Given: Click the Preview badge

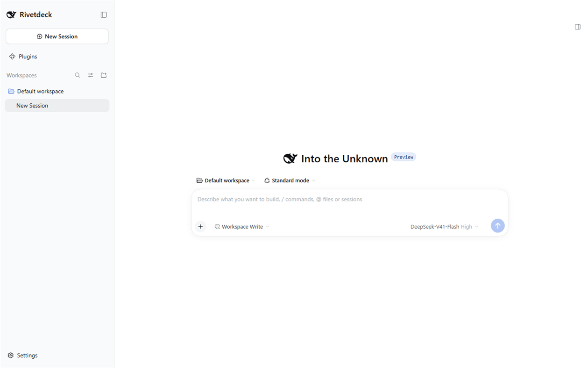Looking at the screenshot, I should click(404, 157).
